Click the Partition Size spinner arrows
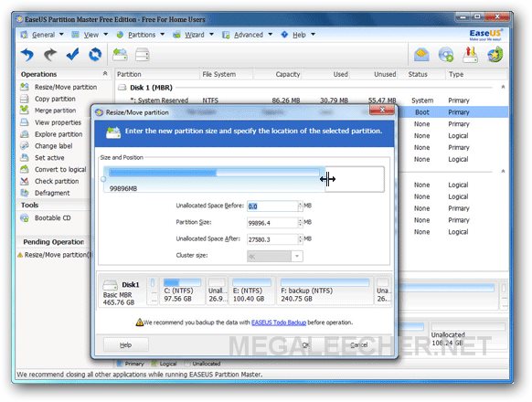This screenshot has width=532, height=402. [300, 223]
